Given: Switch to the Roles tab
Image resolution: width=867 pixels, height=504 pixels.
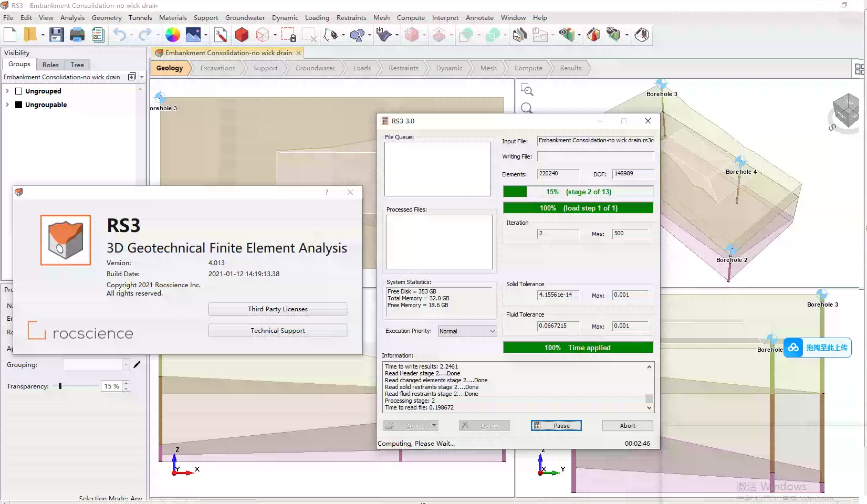Looking at the screenshot, I should coord(50,65).
